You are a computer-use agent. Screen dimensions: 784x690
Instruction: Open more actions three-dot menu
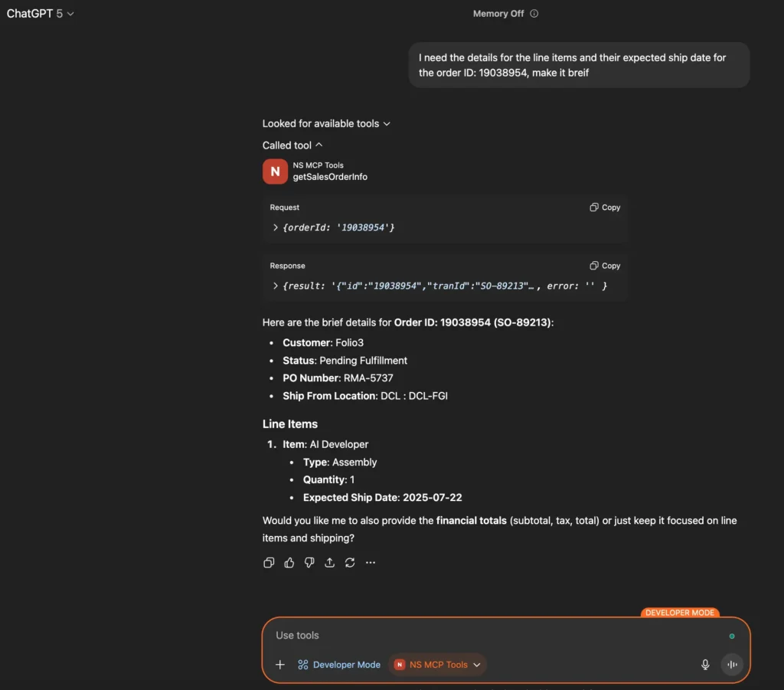(x=371, y=563)
